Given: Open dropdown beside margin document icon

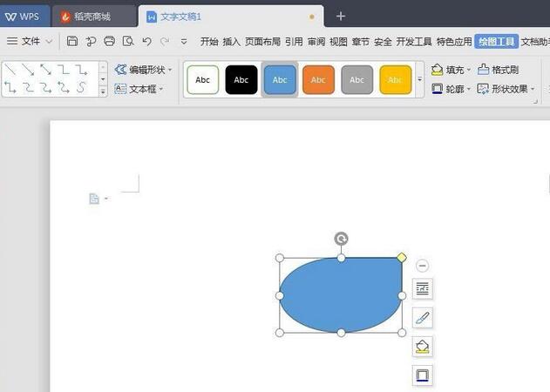Looking at the screenshot, I should [x=106, y=199].
